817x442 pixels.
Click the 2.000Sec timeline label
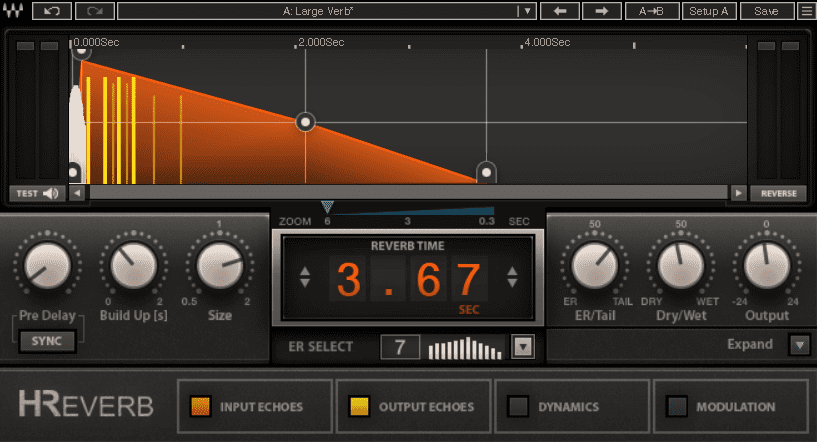click(x=321, y=42)
